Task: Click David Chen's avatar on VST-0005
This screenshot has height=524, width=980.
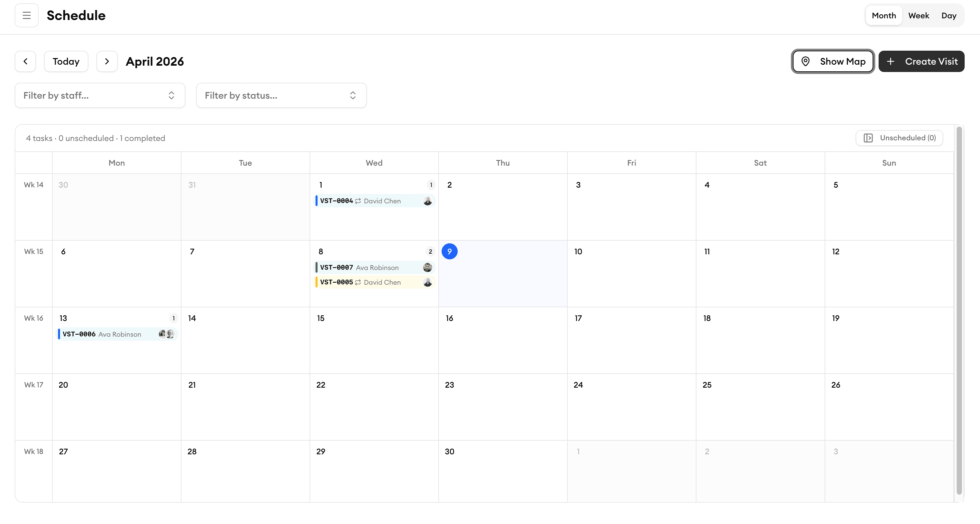Action: coord(427,282)
